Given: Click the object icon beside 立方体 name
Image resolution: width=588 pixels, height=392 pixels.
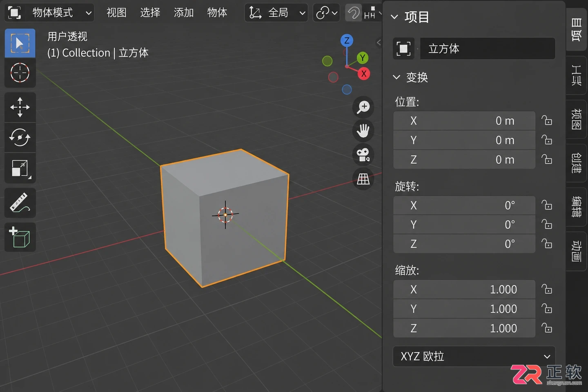Looking at the screenshot, I should (x=403, y=49).
